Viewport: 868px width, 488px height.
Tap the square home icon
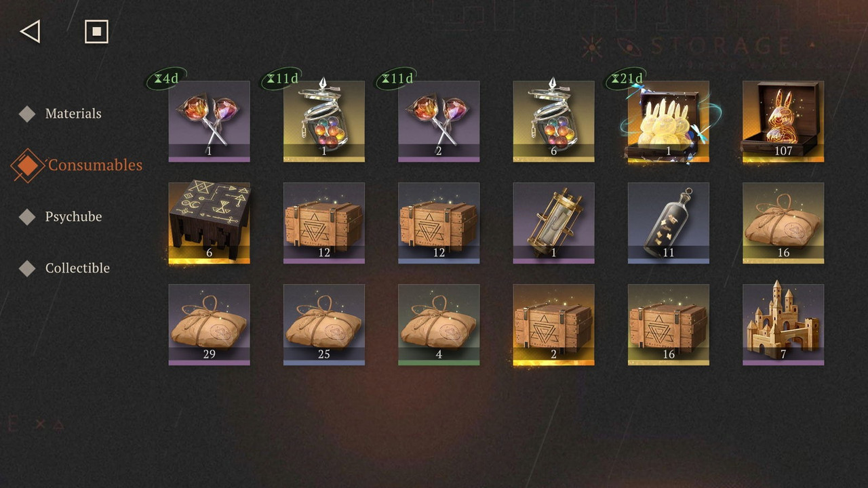96,31
